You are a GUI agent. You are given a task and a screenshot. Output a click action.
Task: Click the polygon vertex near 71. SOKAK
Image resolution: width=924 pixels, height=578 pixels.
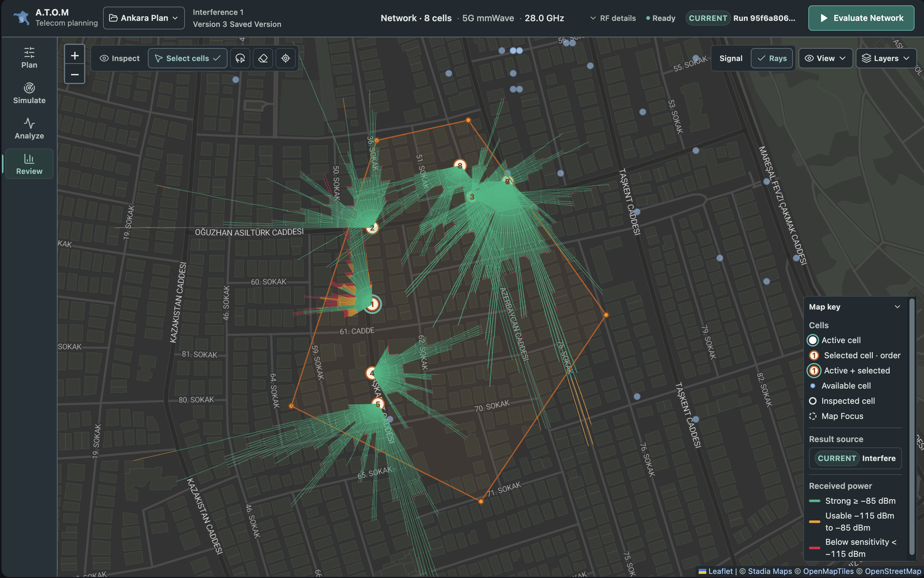click(x=481, y=501)
